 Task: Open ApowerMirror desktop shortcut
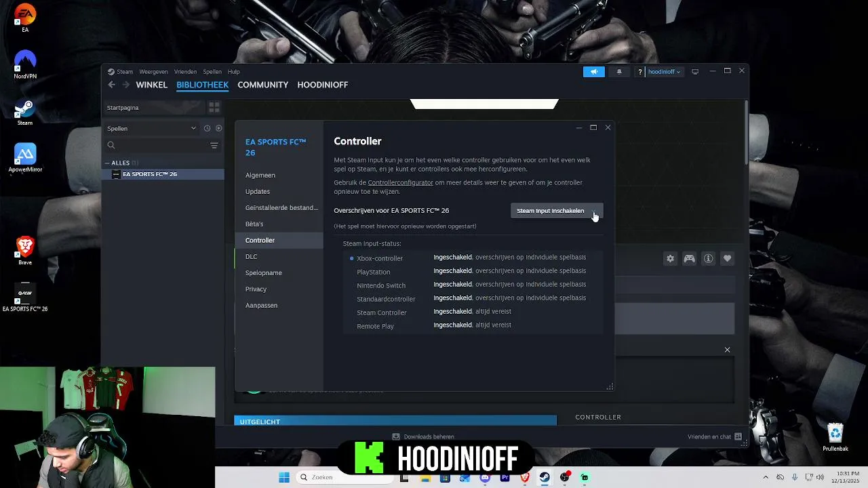tap(25, 158)
